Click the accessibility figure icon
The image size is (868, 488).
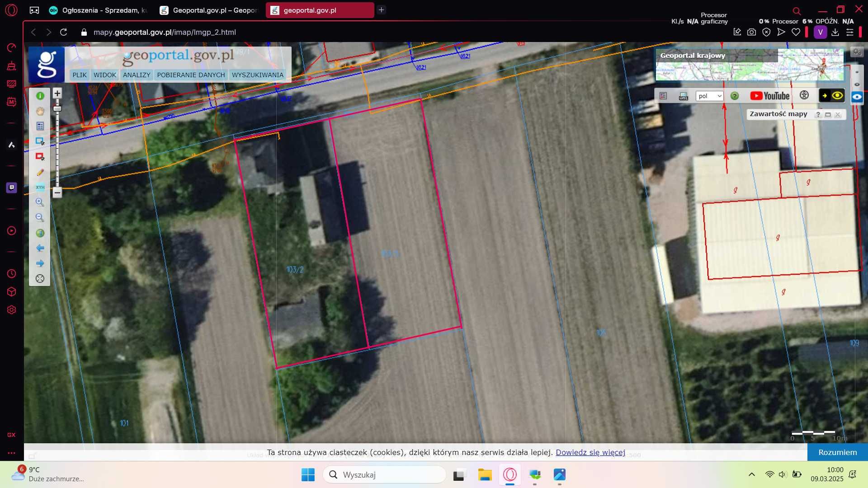[804, 95]
